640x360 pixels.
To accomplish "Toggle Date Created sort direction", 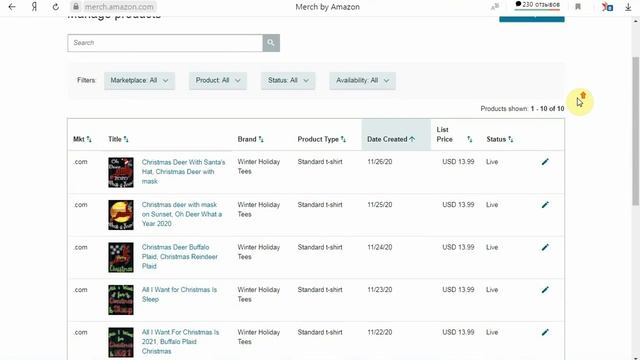I will point(391,139).
